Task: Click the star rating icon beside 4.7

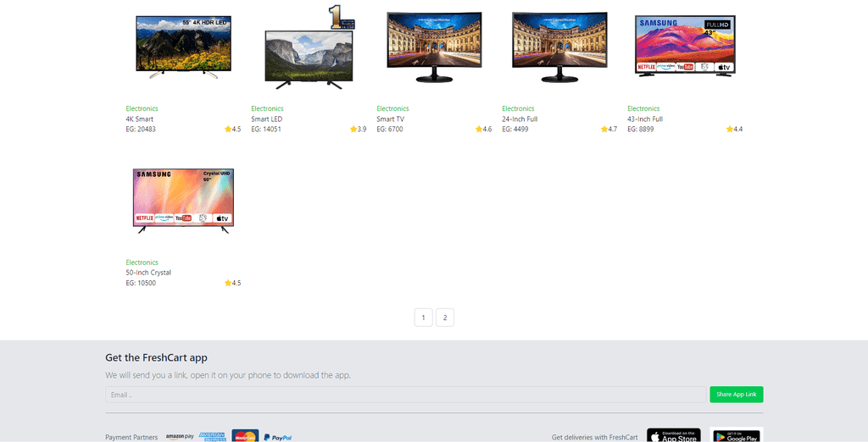Action: (604, 130)
